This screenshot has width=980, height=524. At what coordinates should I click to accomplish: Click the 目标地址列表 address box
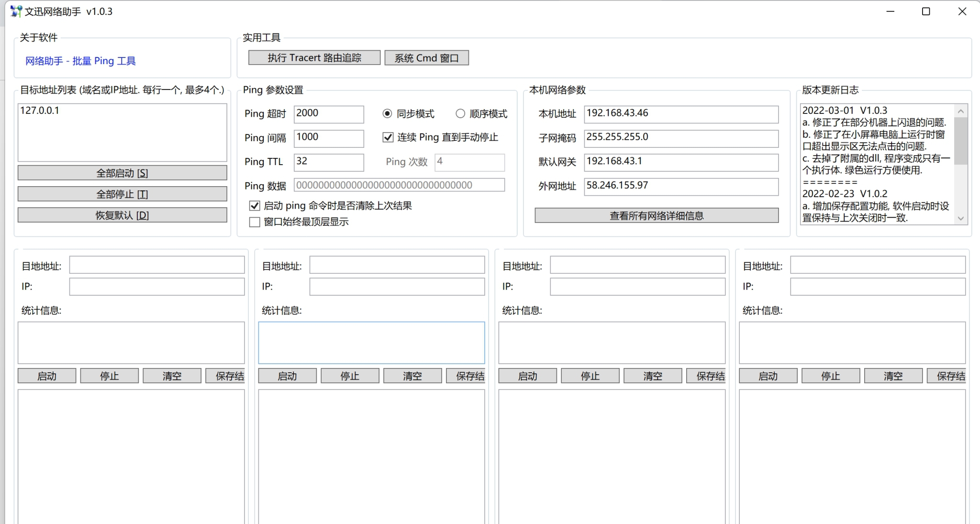click(122, 132)
